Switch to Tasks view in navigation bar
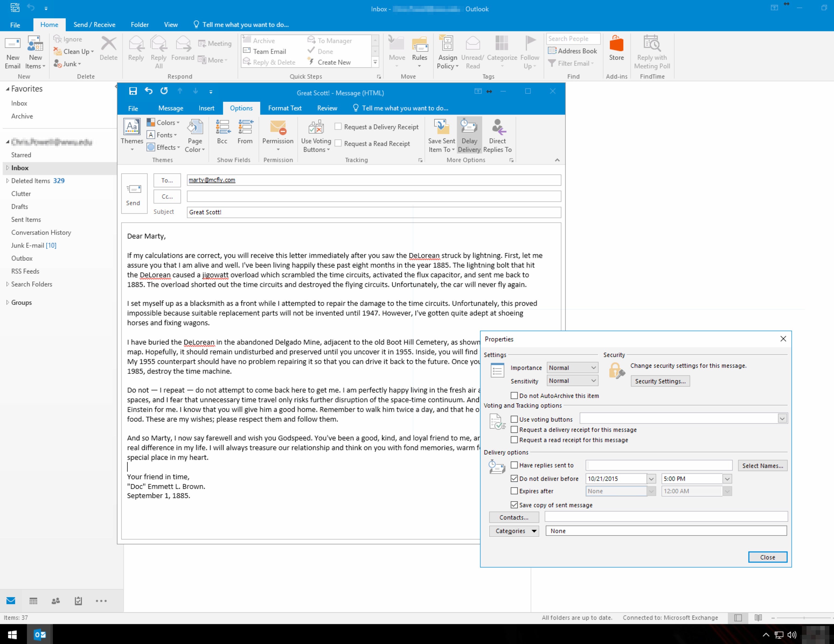Screen dimensions: 834x644 click(x=78, y=601)
